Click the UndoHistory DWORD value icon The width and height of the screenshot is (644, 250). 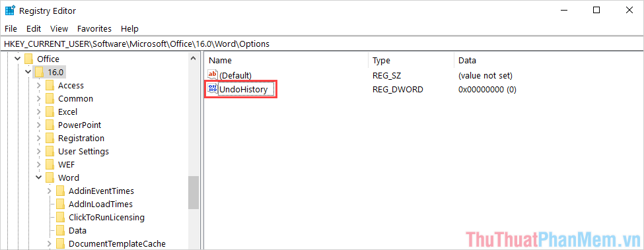coord(213,88)
